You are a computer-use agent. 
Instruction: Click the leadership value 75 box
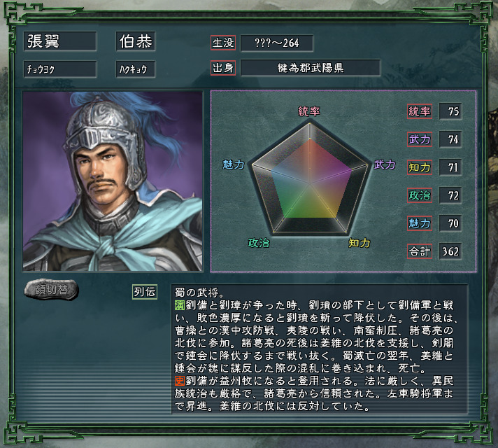click(450, 111)
